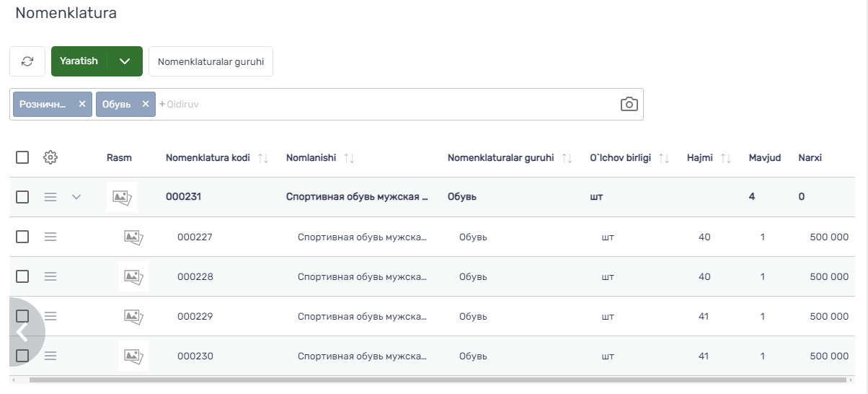Click the left arrow circle button
Screen dimensions: 868x394
point(22,332)
